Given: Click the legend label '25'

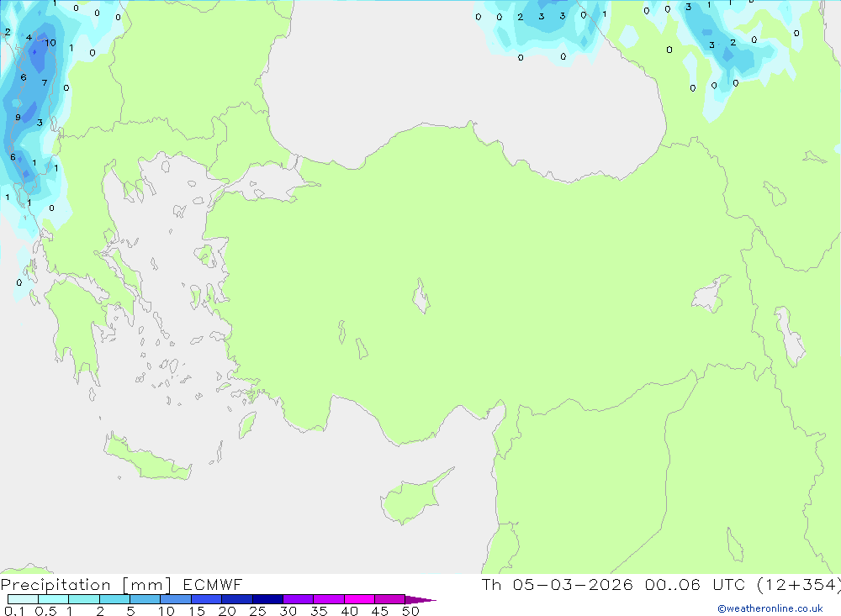Looking at the screenshot, I should pyautogui.click(x=257, y=611).
